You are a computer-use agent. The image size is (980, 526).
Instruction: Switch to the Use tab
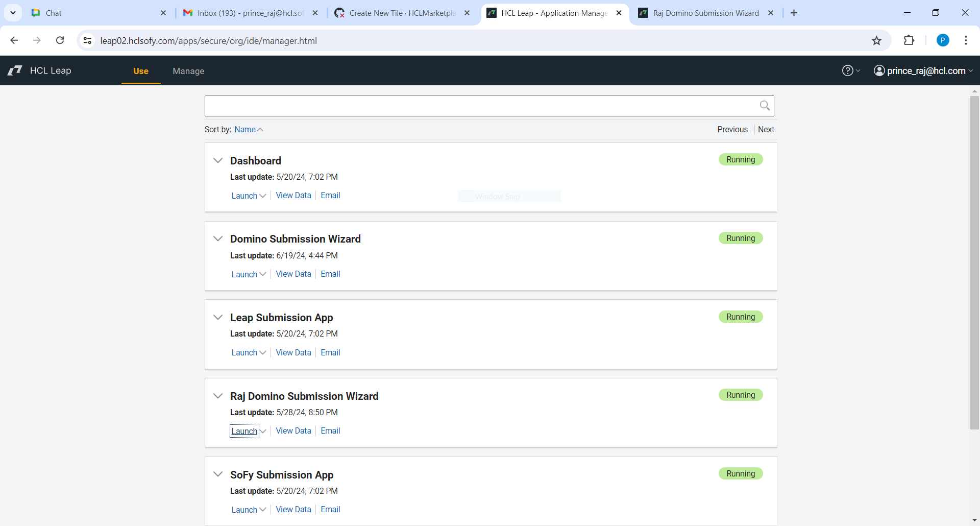coord(141,71)
